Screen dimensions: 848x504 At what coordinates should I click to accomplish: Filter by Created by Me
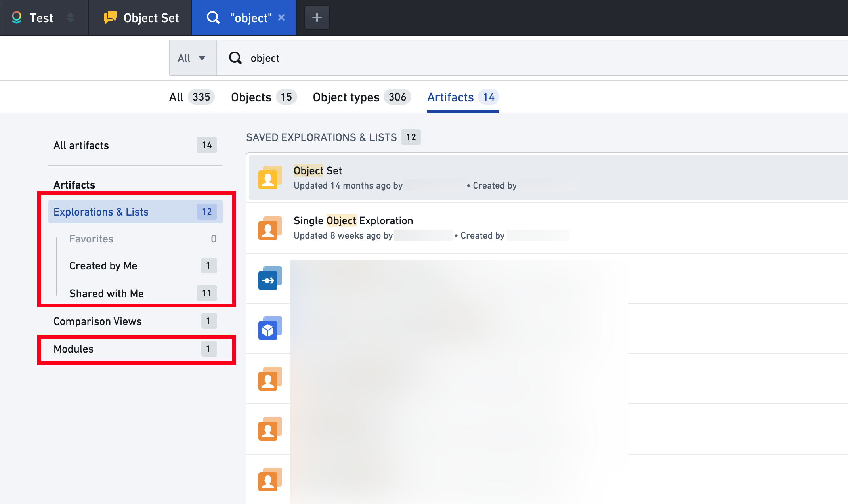143,266
